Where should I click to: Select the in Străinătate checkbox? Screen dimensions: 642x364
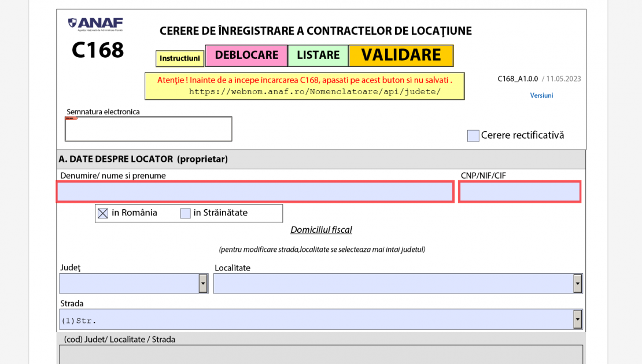point(186,213)
